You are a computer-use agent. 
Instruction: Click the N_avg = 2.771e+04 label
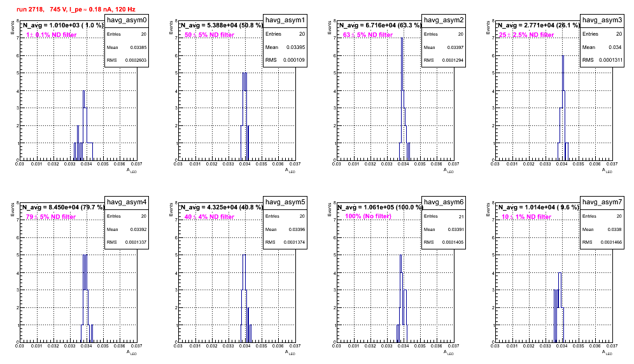pos(539,25)
